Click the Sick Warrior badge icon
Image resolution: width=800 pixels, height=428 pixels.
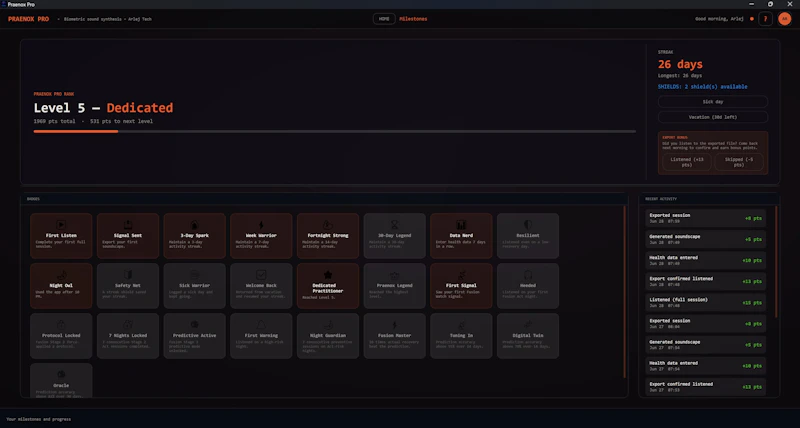coord(194,274)
